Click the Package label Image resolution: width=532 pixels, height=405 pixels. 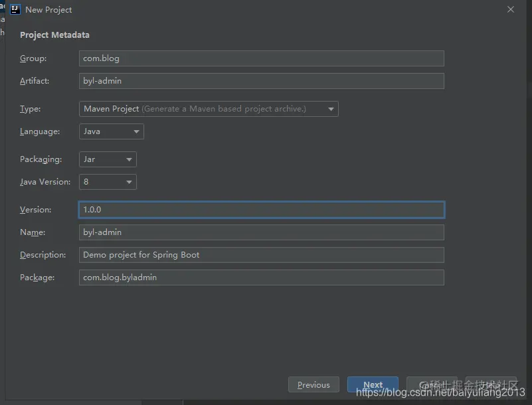(37, 278)
